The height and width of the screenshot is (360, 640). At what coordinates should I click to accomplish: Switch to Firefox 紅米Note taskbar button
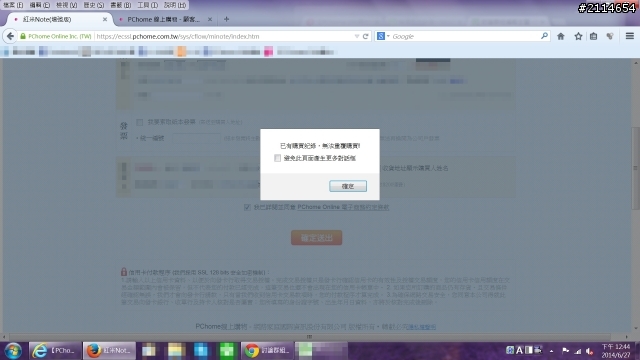(x=109, y=351)
